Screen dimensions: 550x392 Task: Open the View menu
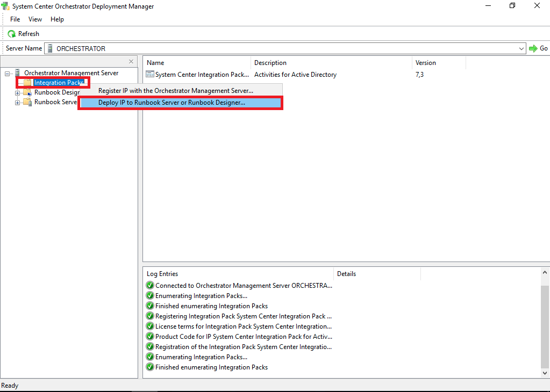coord(35,19)
